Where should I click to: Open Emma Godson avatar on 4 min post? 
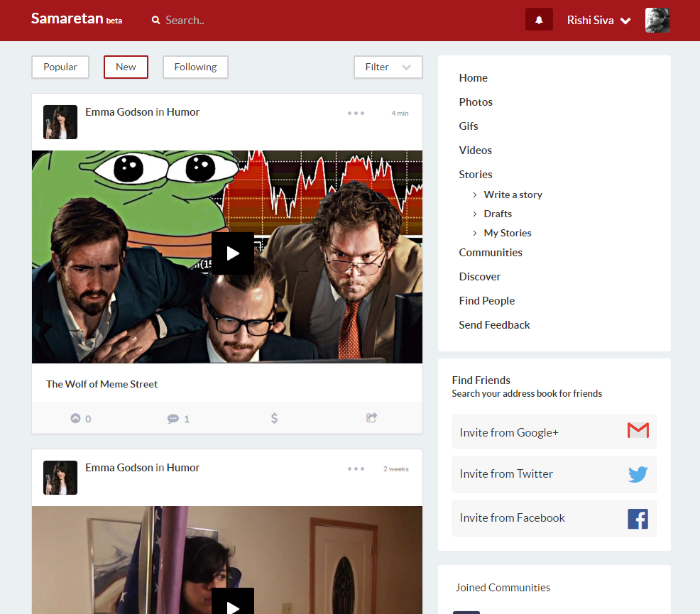(x=60, y=122)
